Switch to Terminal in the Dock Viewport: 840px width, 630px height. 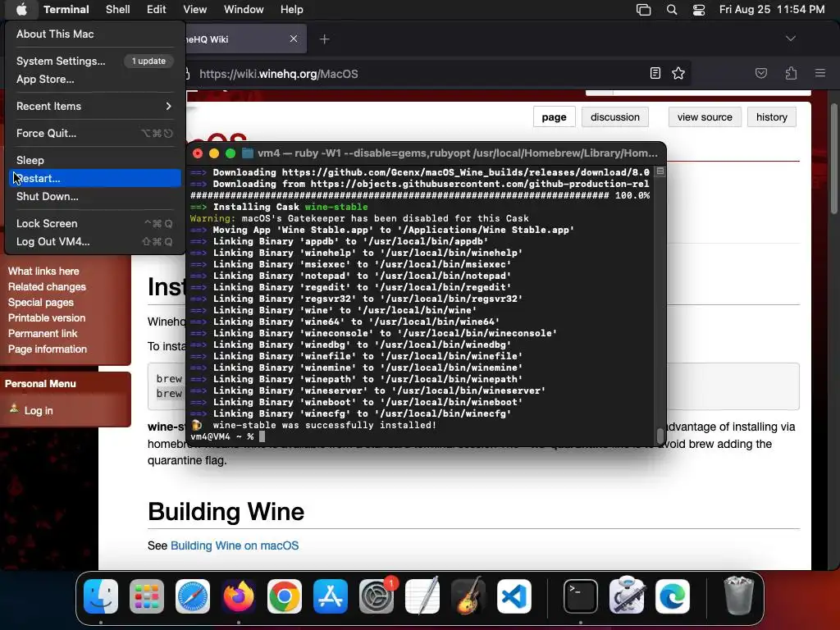click(581, 596)
